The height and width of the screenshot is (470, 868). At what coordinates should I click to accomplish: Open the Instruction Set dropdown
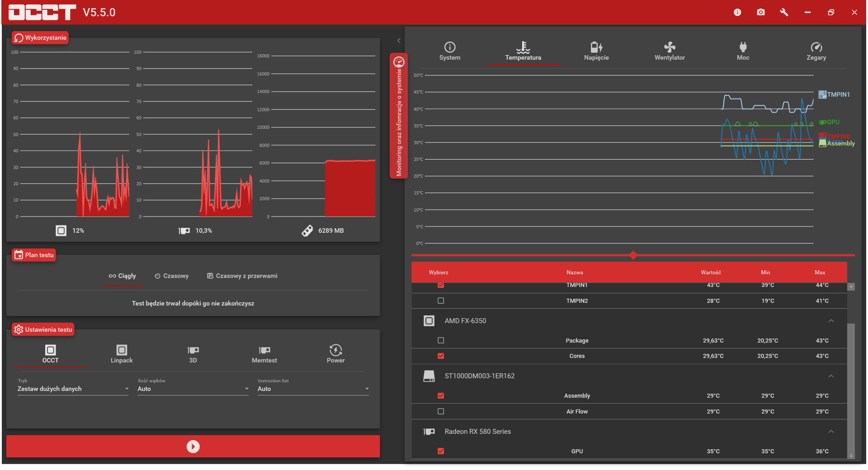point(313,389)
